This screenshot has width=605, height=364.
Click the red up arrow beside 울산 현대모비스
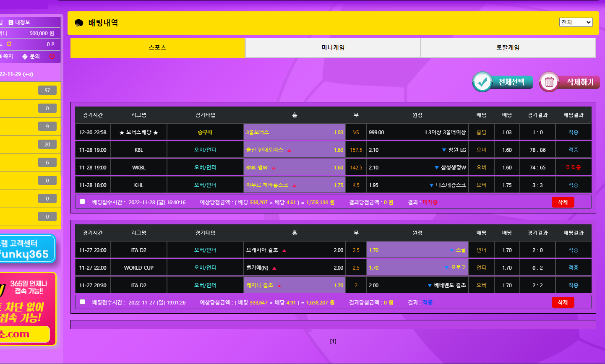click(x=289, y=150)
